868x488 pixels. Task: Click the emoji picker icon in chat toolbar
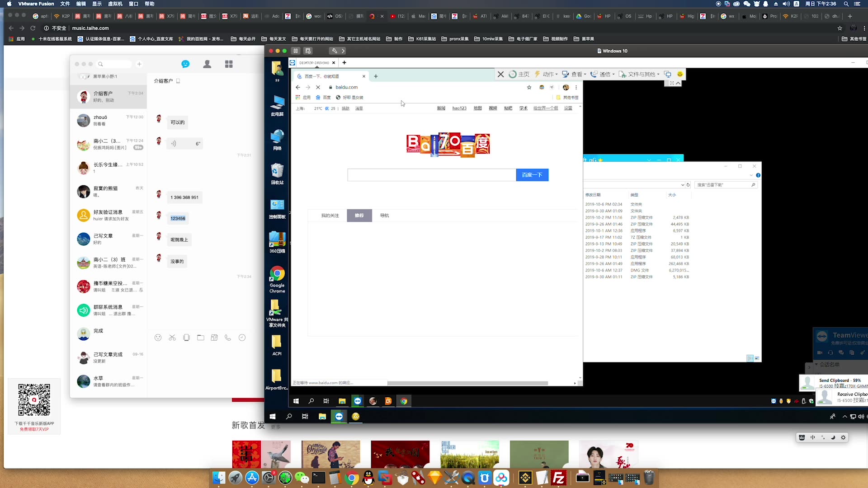(x=158, y=338)
